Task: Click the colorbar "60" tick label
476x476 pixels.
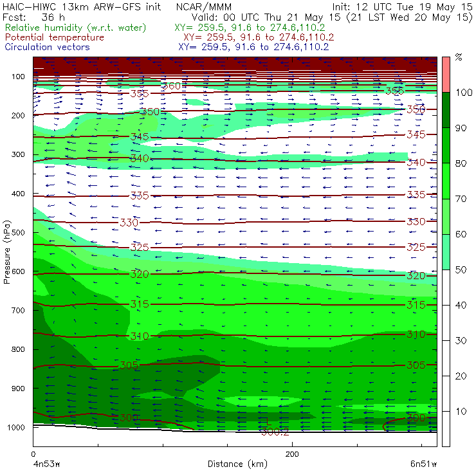Action: click(x=461, y=234)
